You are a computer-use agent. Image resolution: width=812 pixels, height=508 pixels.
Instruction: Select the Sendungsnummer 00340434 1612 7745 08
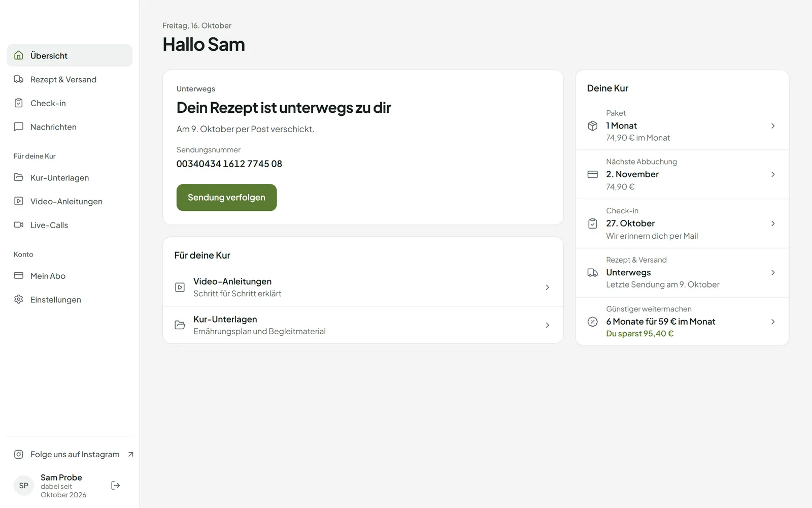click(229, 164)
